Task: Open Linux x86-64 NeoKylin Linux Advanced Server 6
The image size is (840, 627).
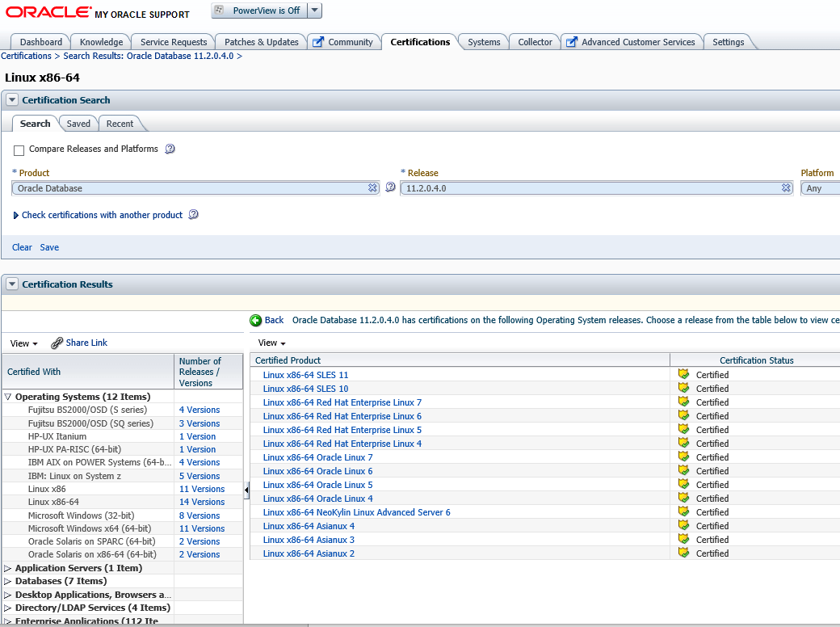Action: point(357,512)
